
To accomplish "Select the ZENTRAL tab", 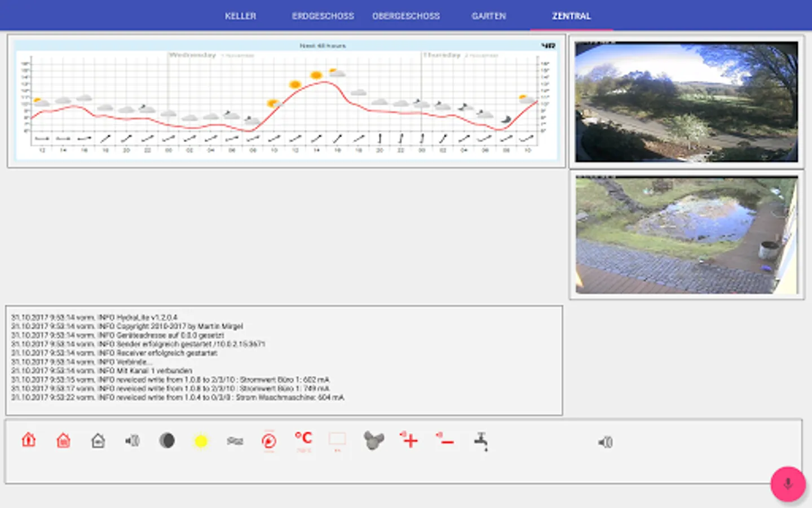I will point(571,16).
